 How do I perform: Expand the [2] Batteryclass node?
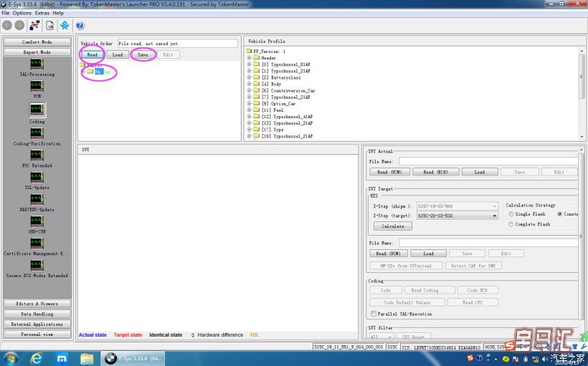249,77
